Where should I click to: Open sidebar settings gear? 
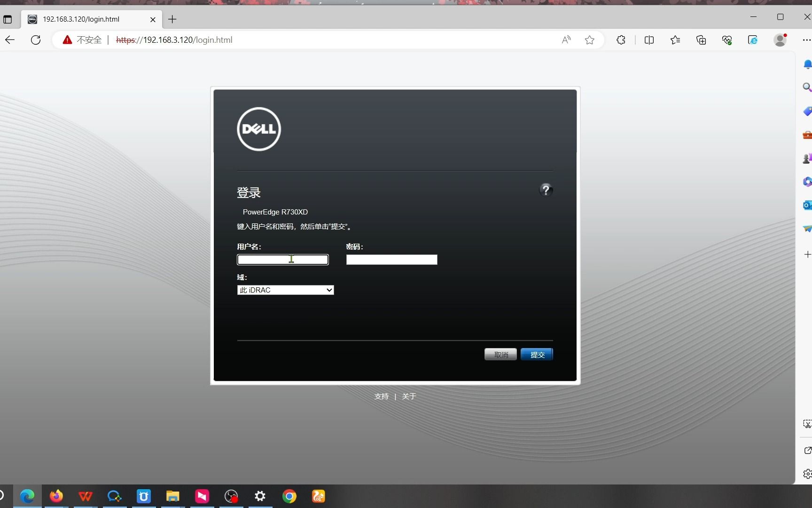coord(807,474)
